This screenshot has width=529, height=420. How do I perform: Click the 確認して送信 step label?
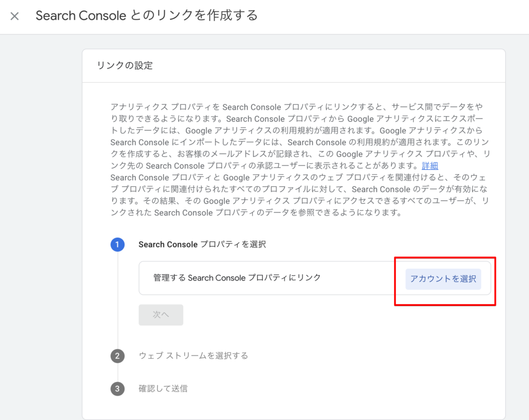pyautogui.click(x=163, y=388)
